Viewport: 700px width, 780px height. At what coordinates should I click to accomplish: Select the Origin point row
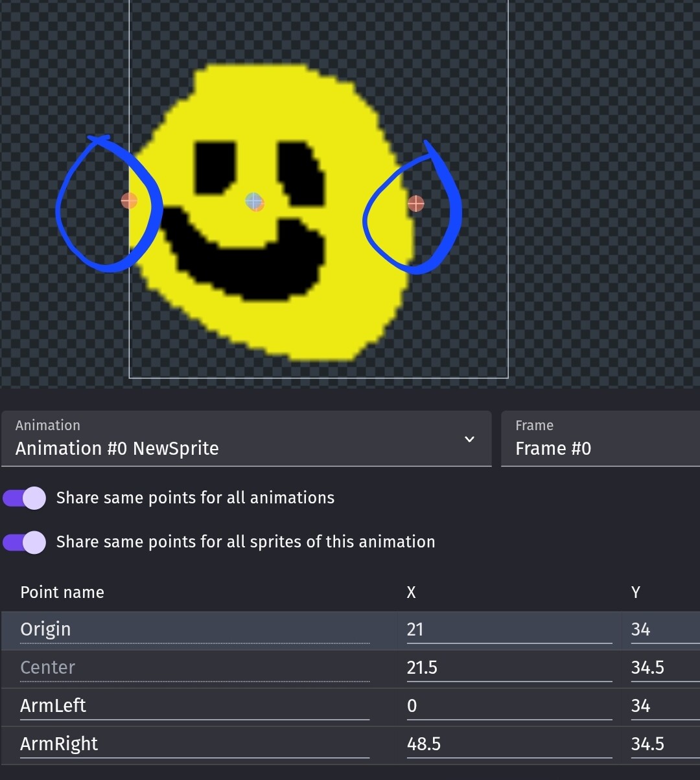point(350,630)
